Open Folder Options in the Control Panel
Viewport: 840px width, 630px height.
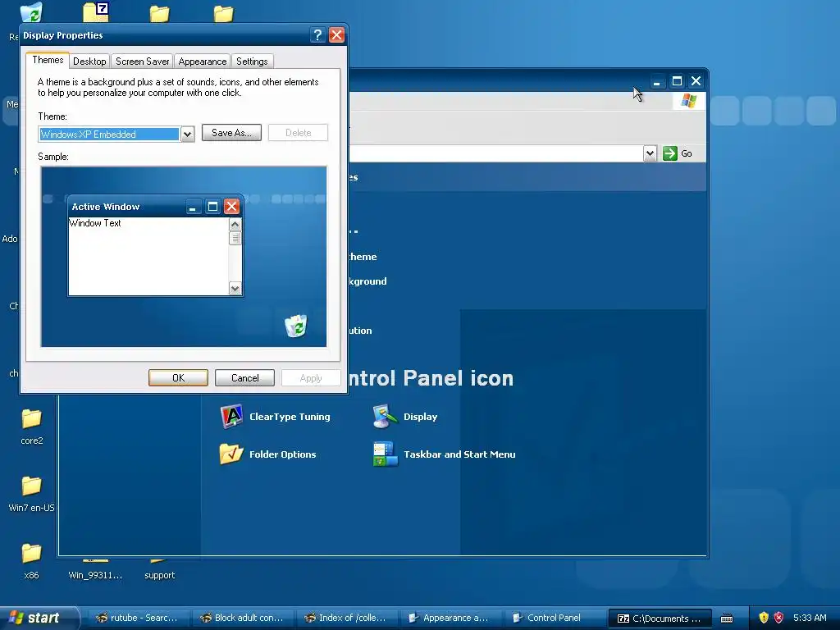point(268,454)
